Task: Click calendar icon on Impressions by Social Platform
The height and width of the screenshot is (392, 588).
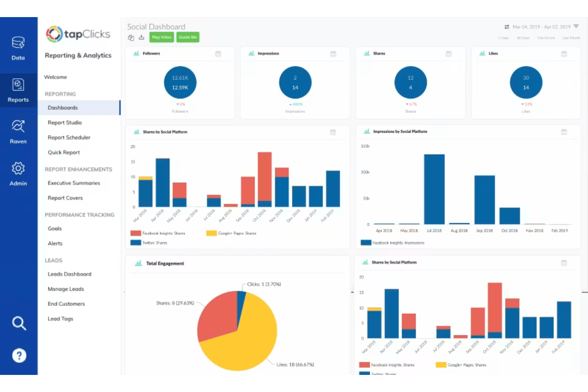Action: coord(564,131)
